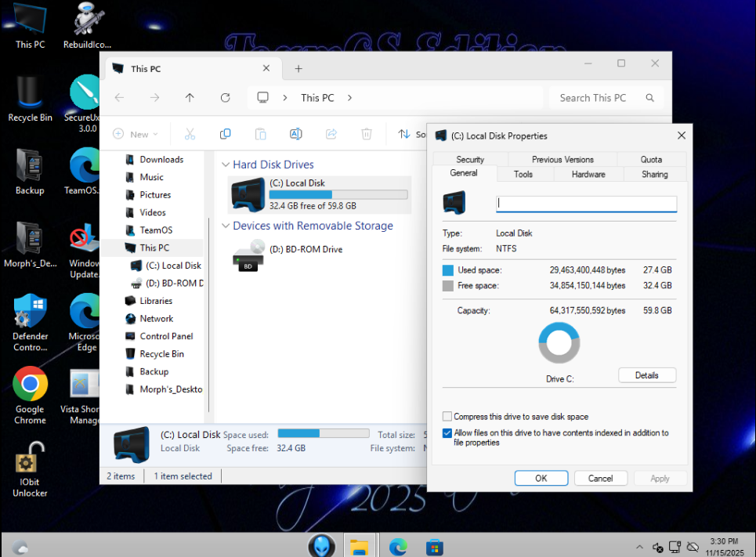Switch to the Tools tab
Screen dimensions: 756x557
[x=523, y=175]
